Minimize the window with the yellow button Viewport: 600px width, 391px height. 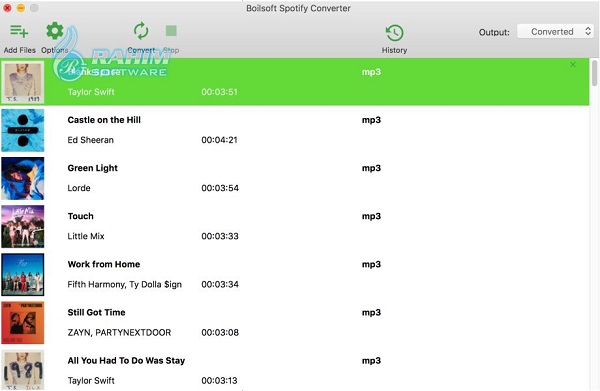coord(21,8)
